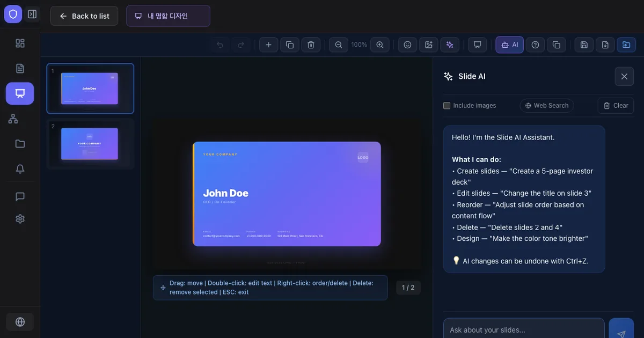Go back with Back to list
This screenshot has width=644, height=338.
pos(84,16)
